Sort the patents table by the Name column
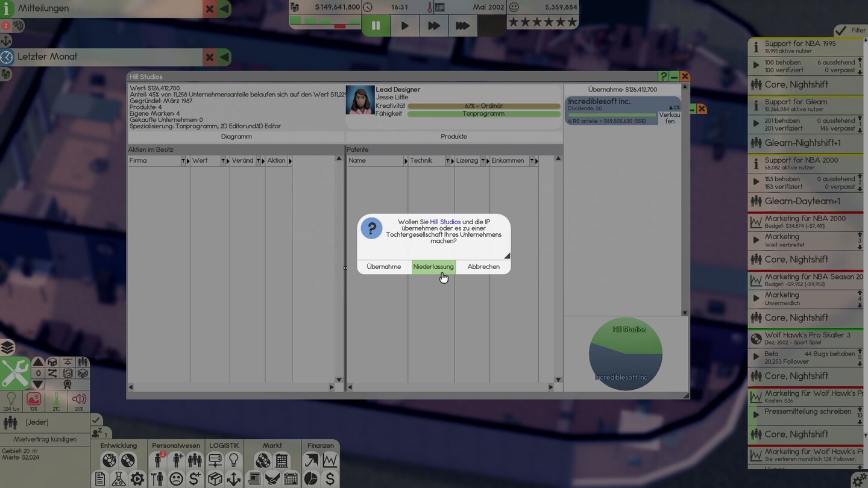Image resolution: width=868 pixels, height=488 pixels. coord(375,161)
